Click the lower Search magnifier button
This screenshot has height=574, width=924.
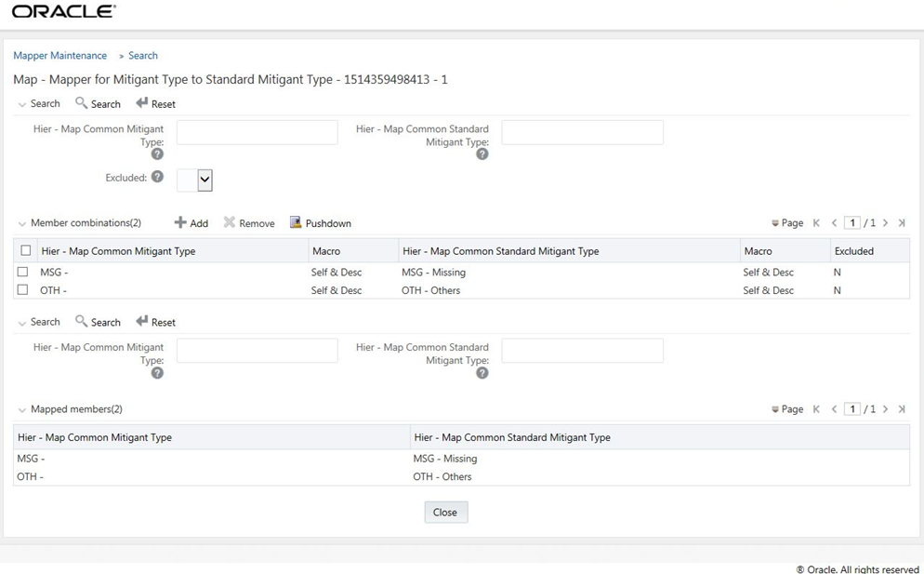(98, 322)
